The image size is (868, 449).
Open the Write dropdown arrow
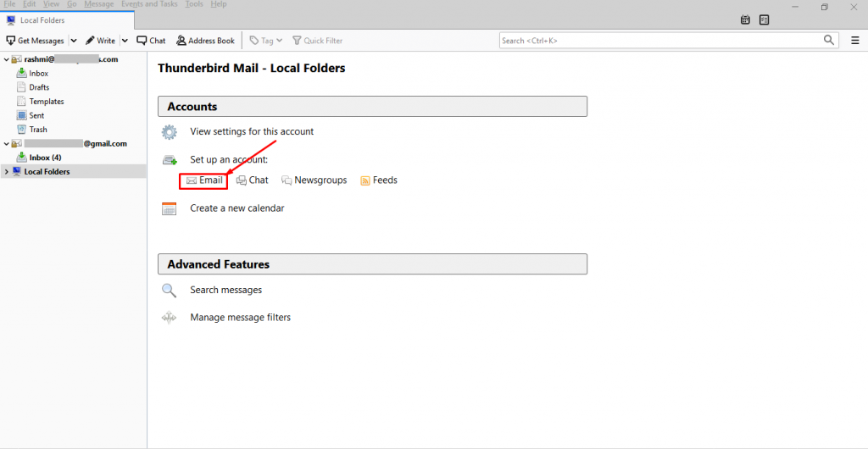(x=125, y=41)
